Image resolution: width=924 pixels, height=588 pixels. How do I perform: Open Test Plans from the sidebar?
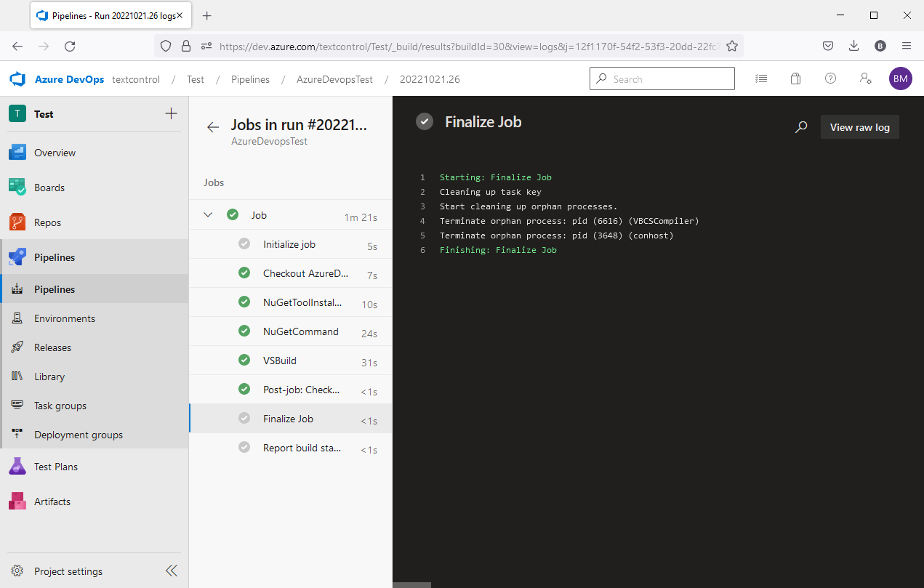[x=56, y=466]
